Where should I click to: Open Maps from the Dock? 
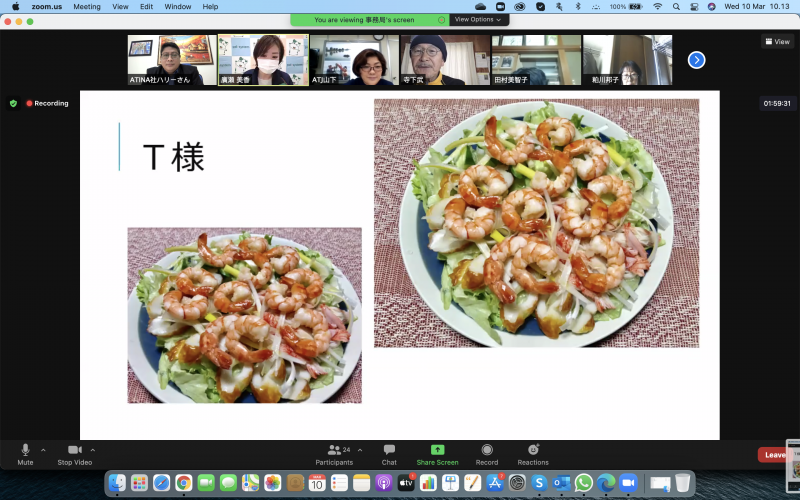(251, 482)
